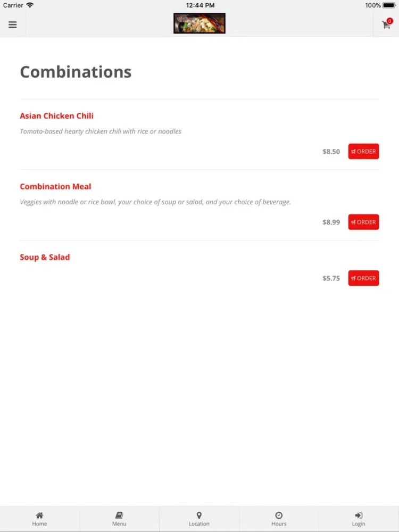Open the Hours clock tab
The image size is (399, 532).
pos(279,519)
